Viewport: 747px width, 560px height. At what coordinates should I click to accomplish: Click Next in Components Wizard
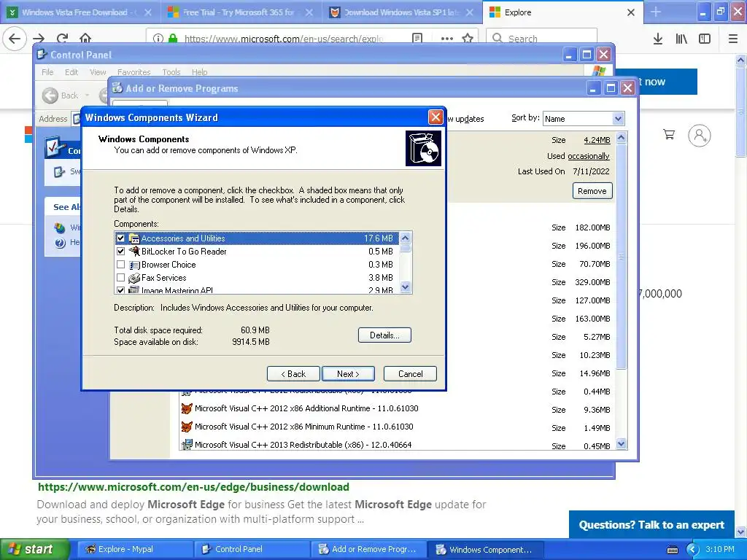pos(348,374)
